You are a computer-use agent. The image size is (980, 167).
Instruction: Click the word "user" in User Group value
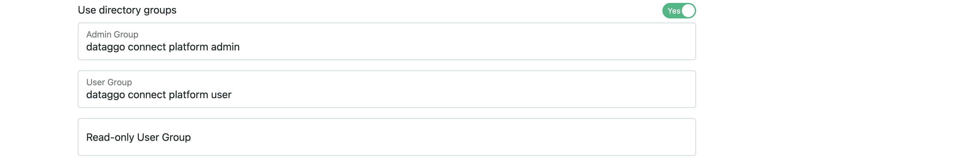[x=221, y=95]
